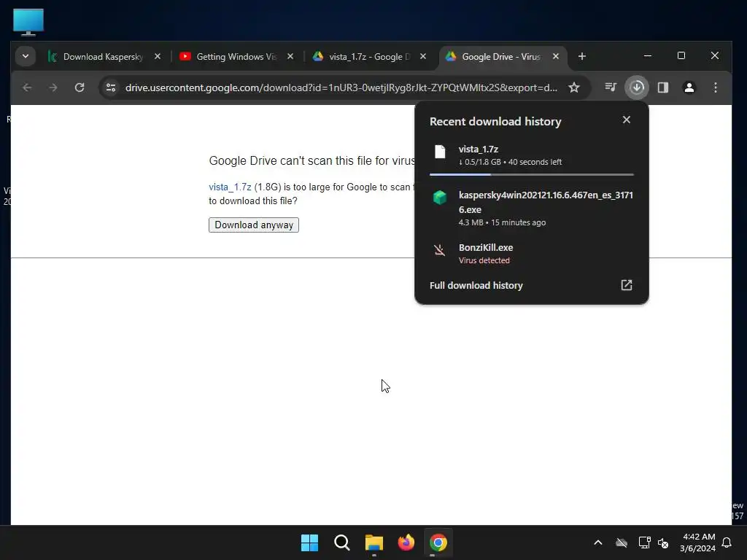
Task: Click the vista_1.7z download progress bar
Action: [532, 175]
